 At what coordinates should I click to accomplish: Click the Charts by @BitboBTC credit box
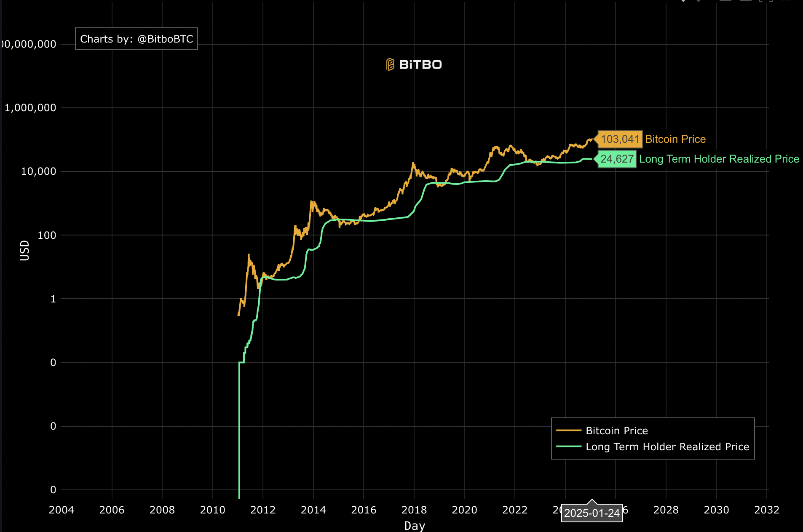[x=137, y=39]
